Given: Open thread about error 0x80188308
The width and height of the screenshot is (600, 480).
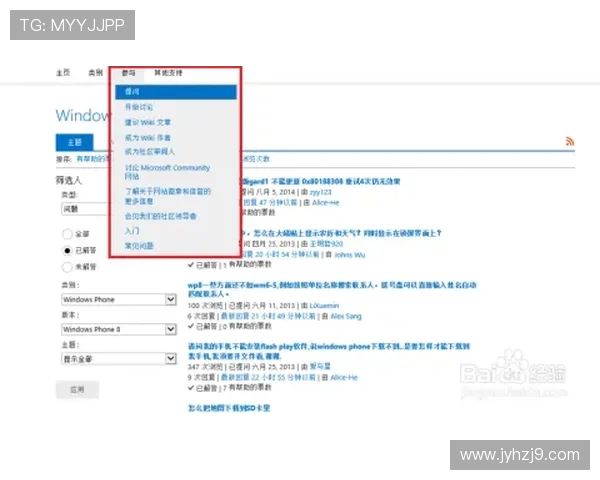Looking at the screenshot, I should pos(321,181).
